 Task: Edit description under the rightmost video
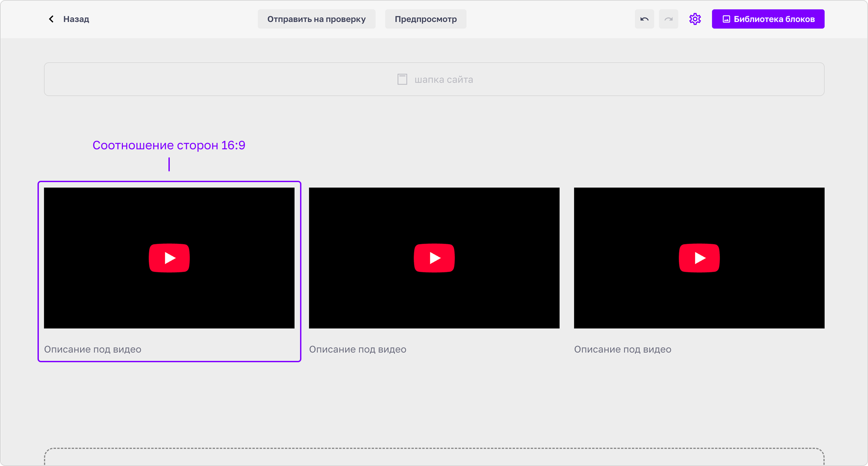(623, 349)
